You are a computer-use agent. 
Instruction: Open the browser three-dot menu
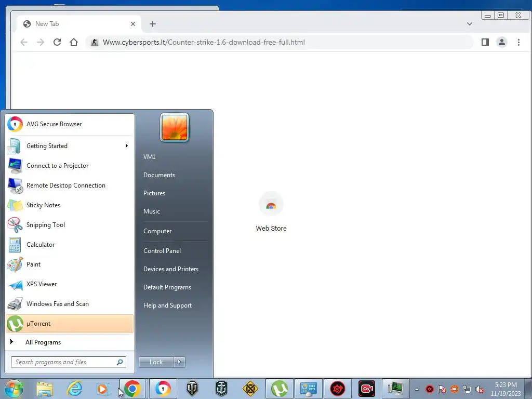pos(518,42)
